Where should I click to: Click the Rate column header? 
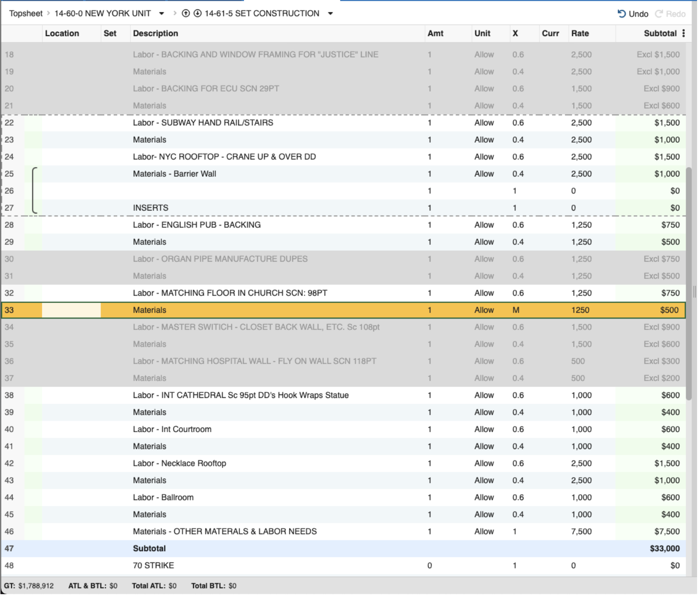pos(580,33)
